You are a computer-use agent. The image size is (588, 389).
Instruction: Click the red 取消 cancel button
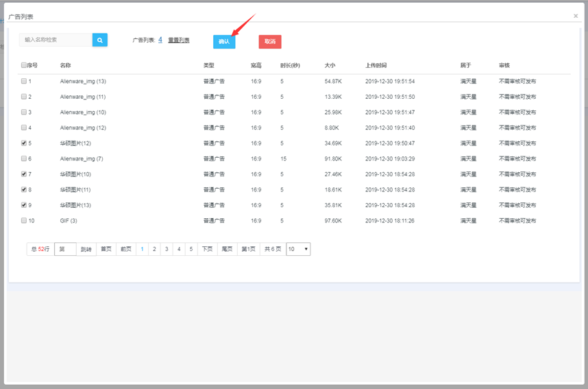point(270,42)
